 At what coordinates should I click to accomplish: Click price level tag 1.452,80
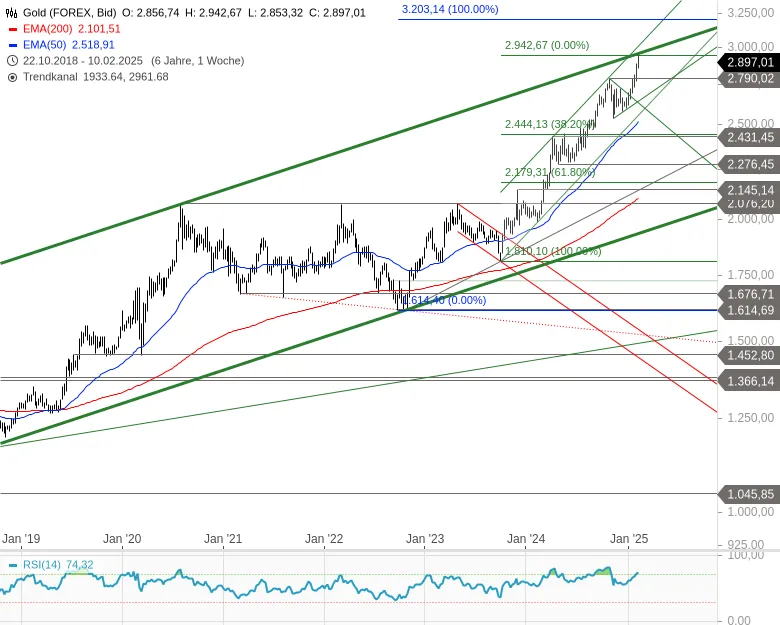[748, 355]
